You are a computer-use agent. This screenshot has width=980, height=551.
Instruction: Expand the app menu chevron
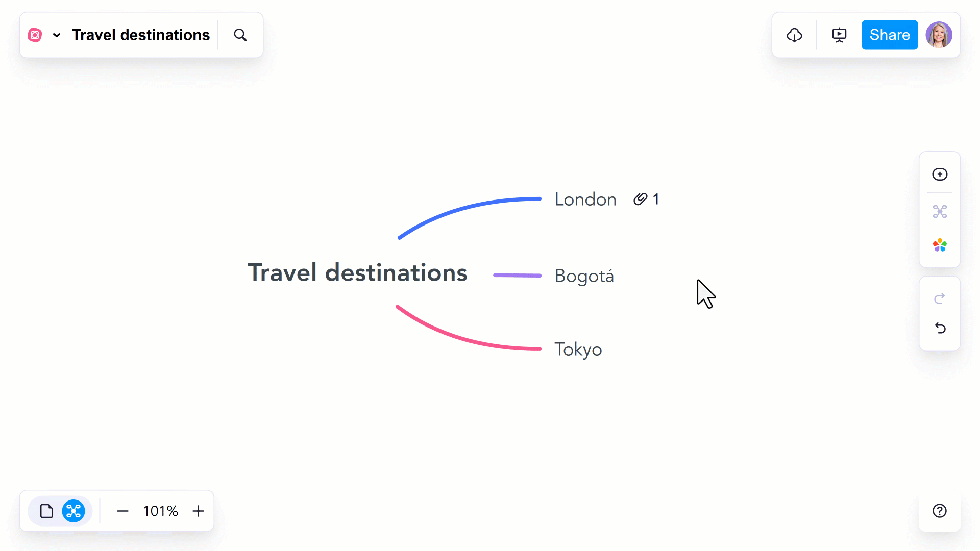[57, 35]
